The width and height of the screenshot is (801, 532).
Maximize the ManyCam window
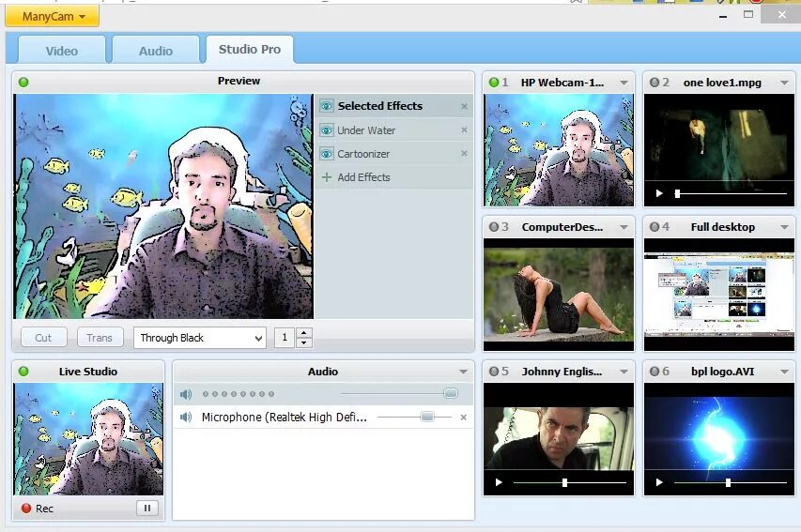click(x=748, y=15)
